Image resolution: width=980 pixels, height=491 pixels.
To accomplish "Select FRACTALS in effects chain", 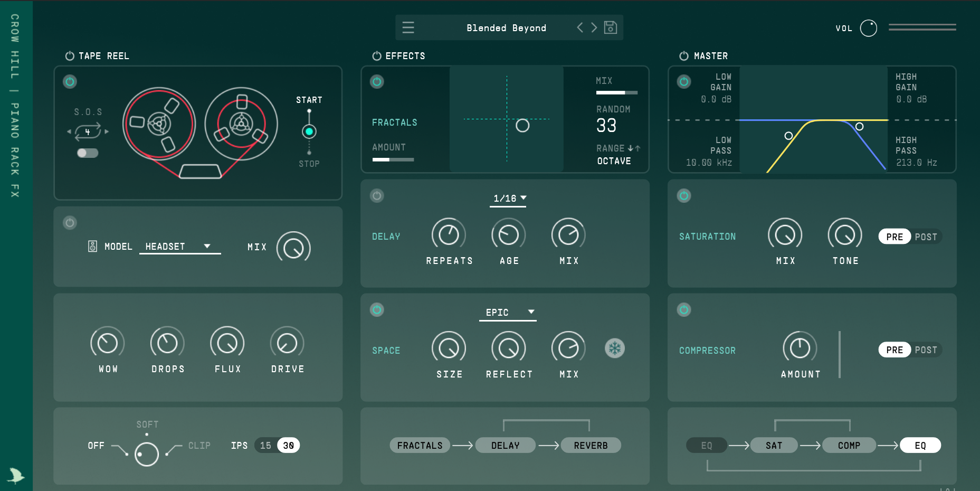I will click(420, 446).
